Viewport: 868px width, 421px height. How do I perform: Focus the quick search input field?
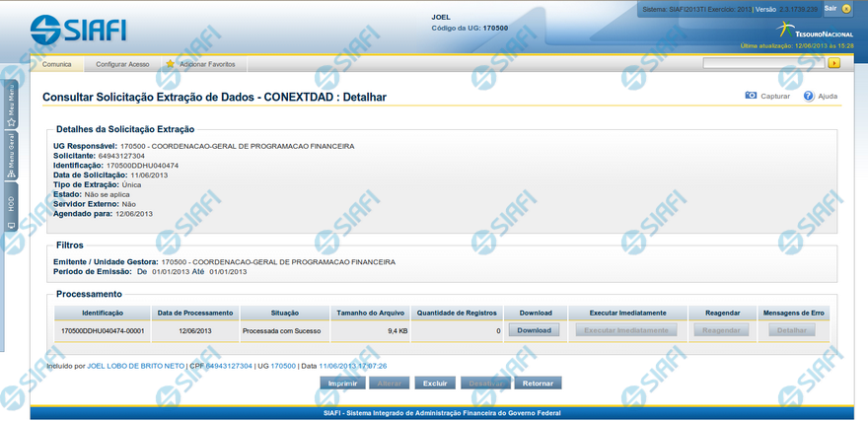(x=762, y=63)
